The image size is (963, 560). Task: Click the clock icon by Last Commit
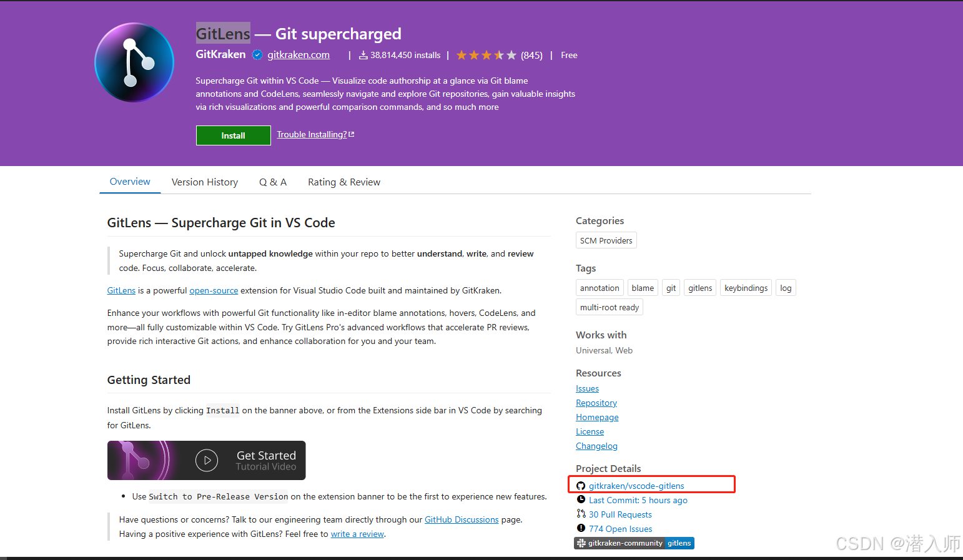tap(581, 499)
